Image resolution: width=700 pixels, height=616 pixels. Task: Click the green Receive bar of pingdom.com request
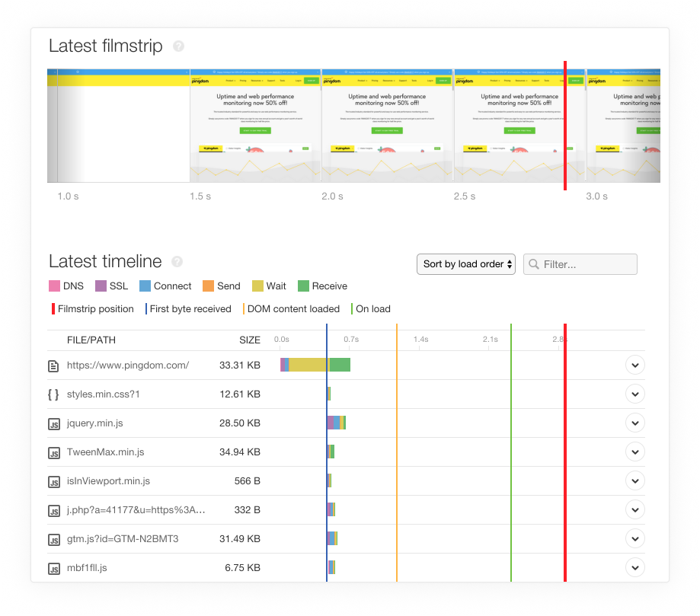point(340,365)
